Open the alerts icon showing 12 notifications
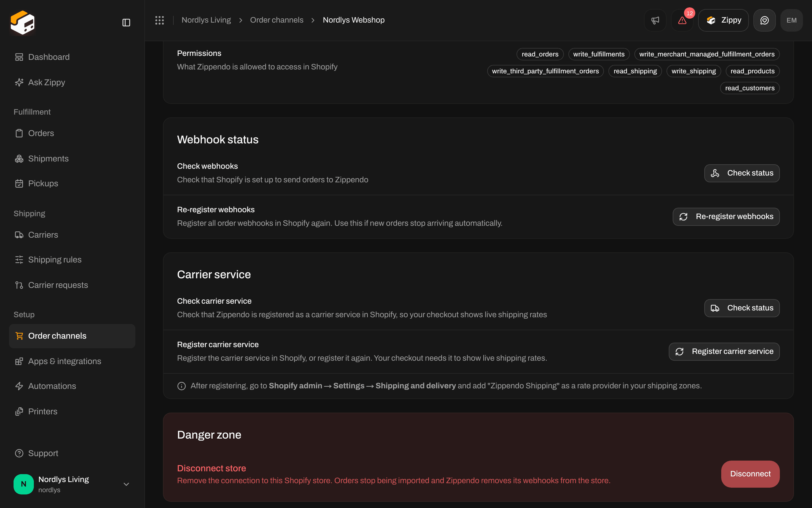 point(682,20)
